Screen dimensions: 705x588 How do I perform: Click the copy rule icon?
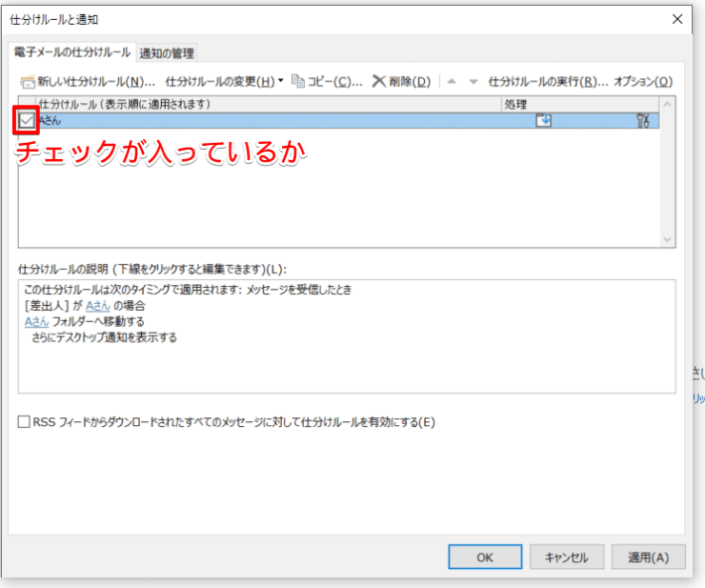pos(298,81)
